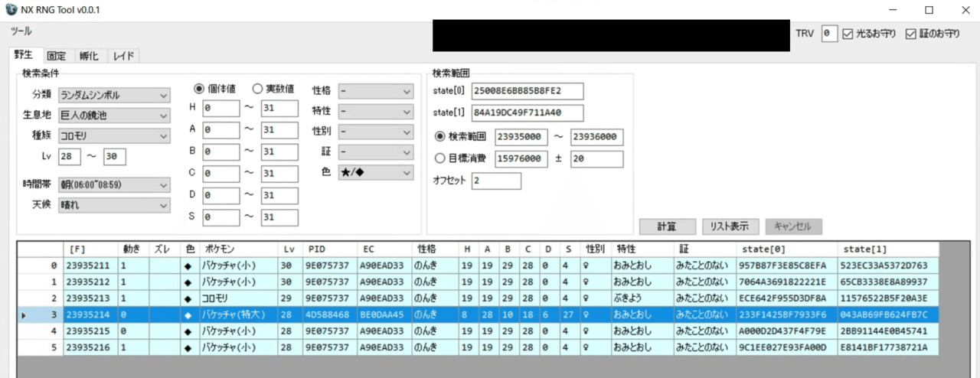Switch to the レイド tab

(123, 56)
